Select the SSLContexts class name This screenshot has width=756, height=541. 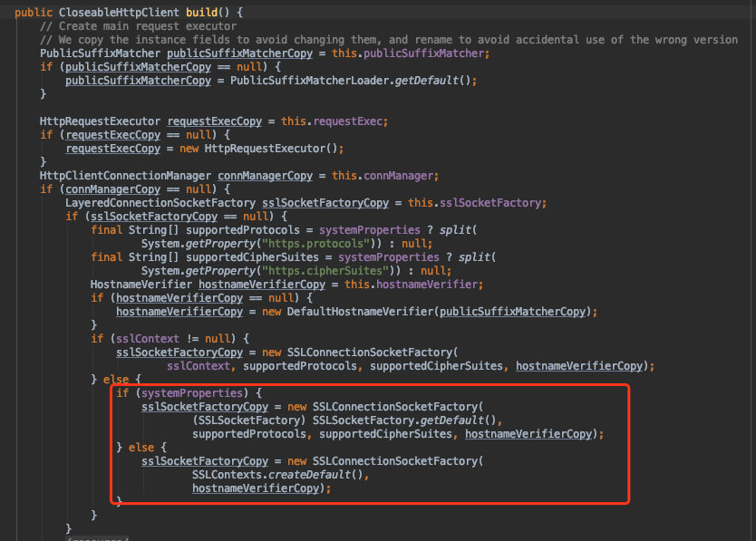click(x=227, y=475)
